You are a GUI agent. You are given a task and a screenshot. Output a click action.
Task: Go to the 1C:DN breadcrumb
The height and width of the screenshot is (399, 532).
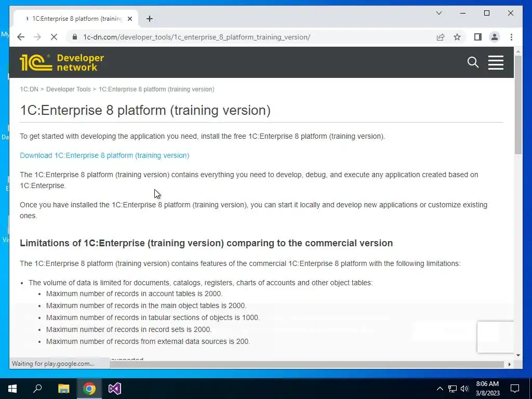tap(29, 89)
